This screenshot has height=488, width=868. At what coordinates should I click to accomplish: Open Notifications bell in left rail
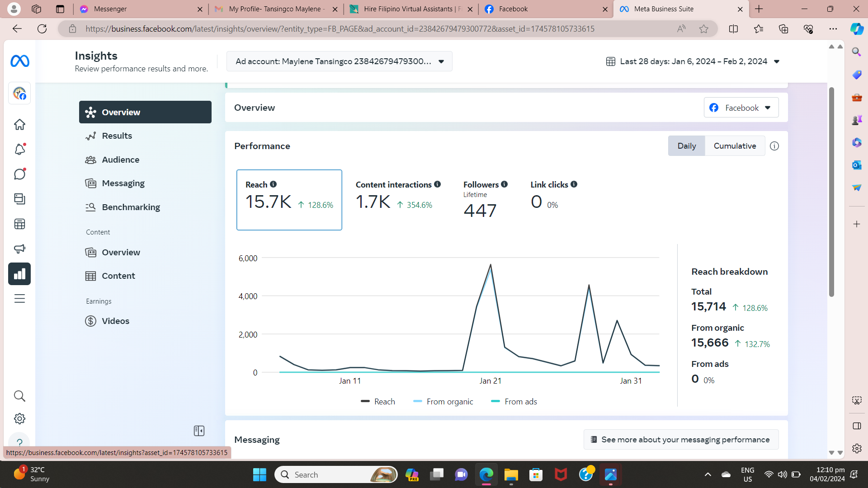(x=19, y=149)
